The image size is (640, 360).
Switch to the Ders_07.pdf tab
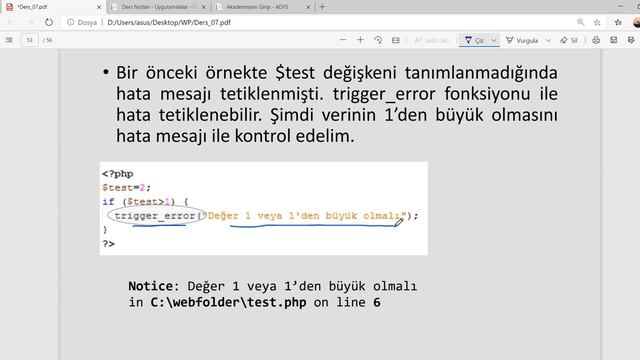(53, 7)
